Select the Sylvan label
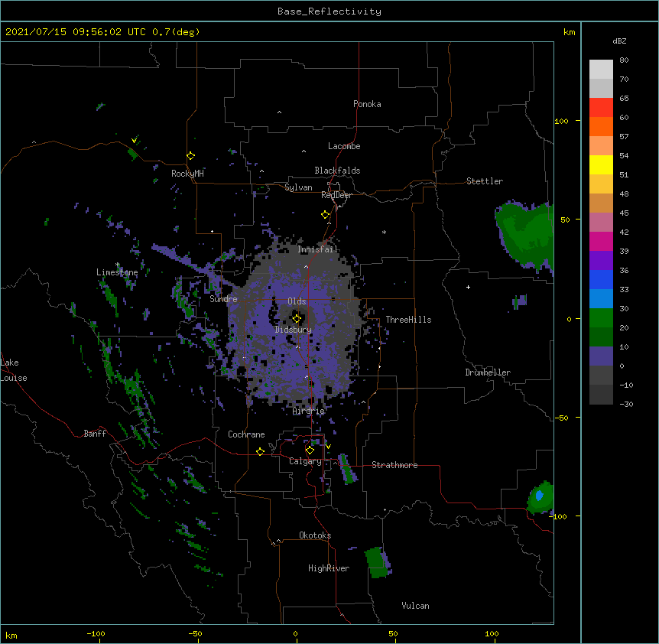 pyautogui.click(x=298, y=187)
